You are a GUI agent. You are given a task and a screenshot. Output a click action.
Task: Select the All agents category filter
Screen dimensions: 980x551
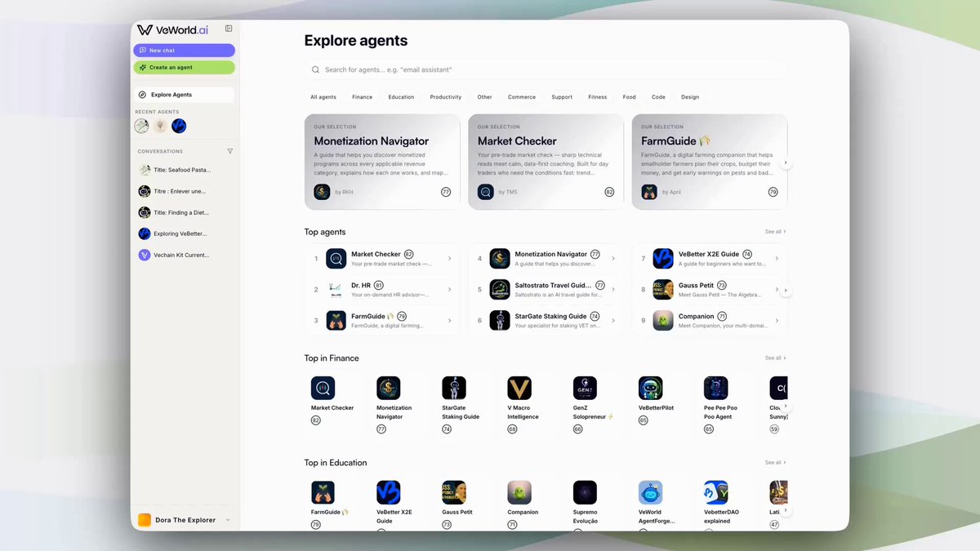pyautogui.click(x=323, y=97)
